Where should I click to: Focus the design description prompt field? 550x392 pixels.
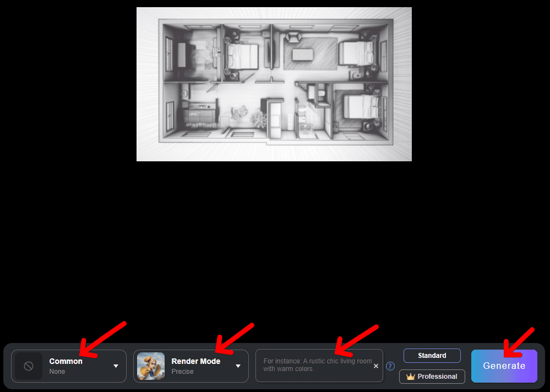click(314, 365)
